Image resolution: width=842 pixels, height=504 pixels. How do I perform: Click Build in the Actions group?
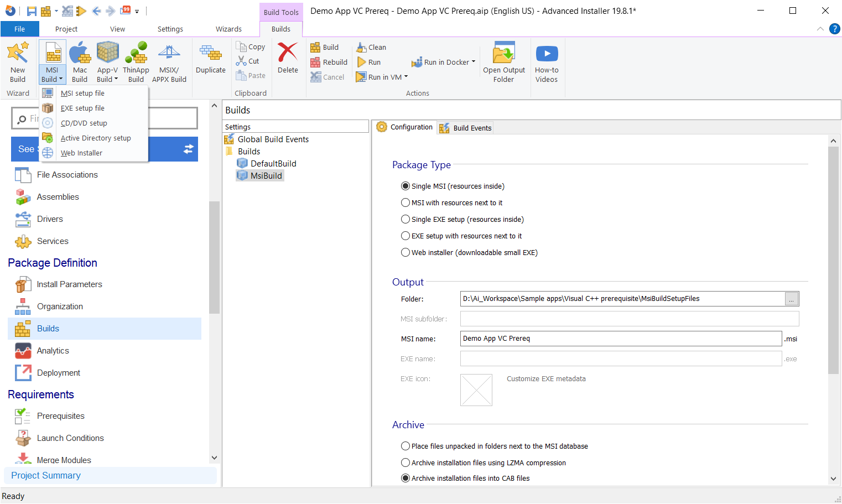pyautogui.click(x=325, y=48)
